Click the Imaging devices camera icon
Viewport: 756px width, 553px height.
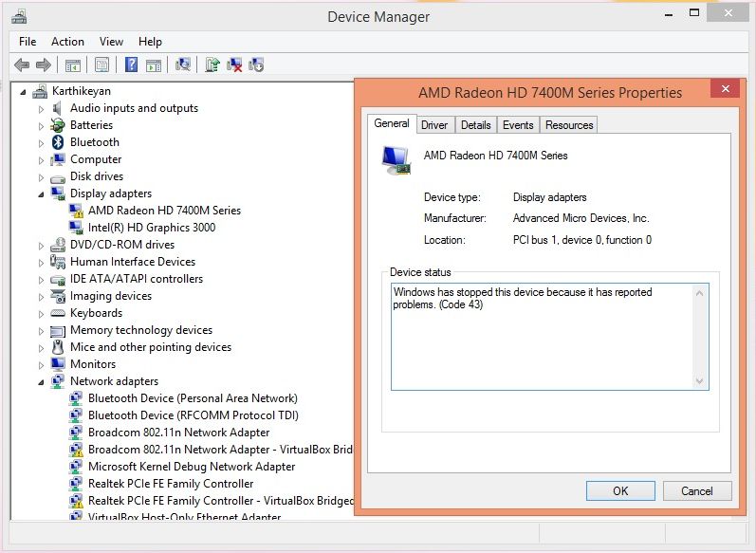click(58, 296)
